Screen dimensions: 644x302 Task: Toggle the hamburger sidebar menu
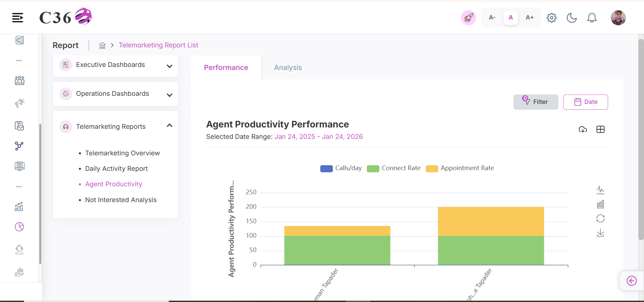[x=17, y=17]
